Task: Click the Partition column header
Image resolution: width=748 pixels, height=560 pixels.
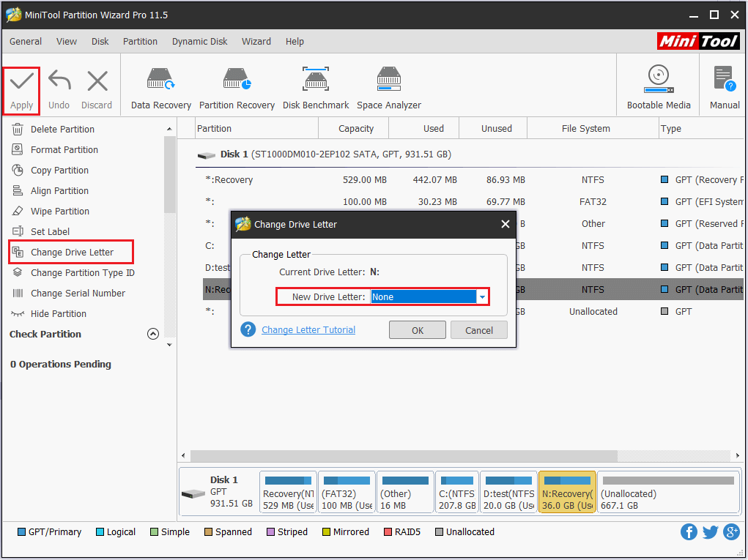Action: coord(256,129)
